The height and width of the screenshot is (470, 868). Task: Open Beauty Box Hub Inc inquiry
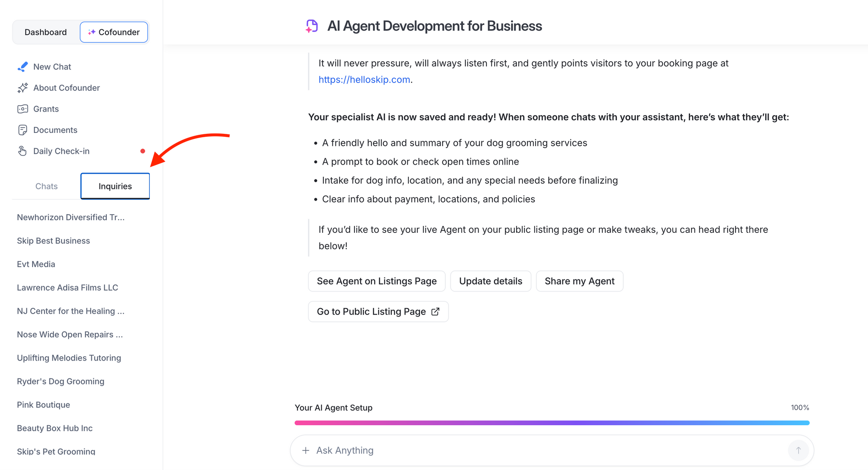[x=55, y=428]
